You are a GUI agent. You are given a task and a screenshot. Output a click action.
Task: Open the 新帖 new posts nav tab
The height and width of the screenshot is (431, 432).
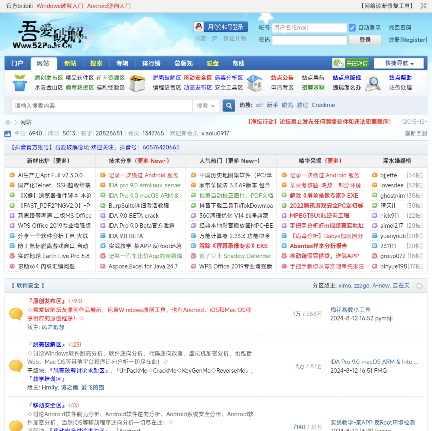click(70, 63)
